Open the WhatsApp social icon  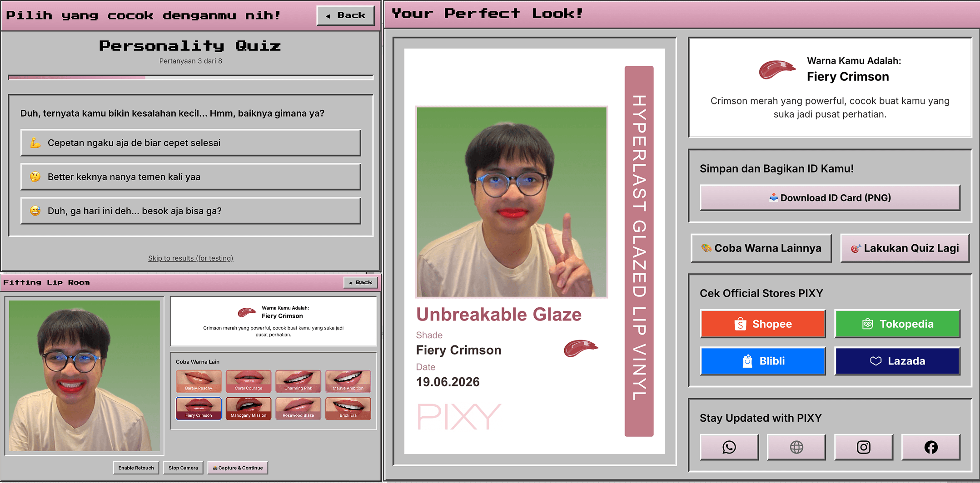point(729,447)
